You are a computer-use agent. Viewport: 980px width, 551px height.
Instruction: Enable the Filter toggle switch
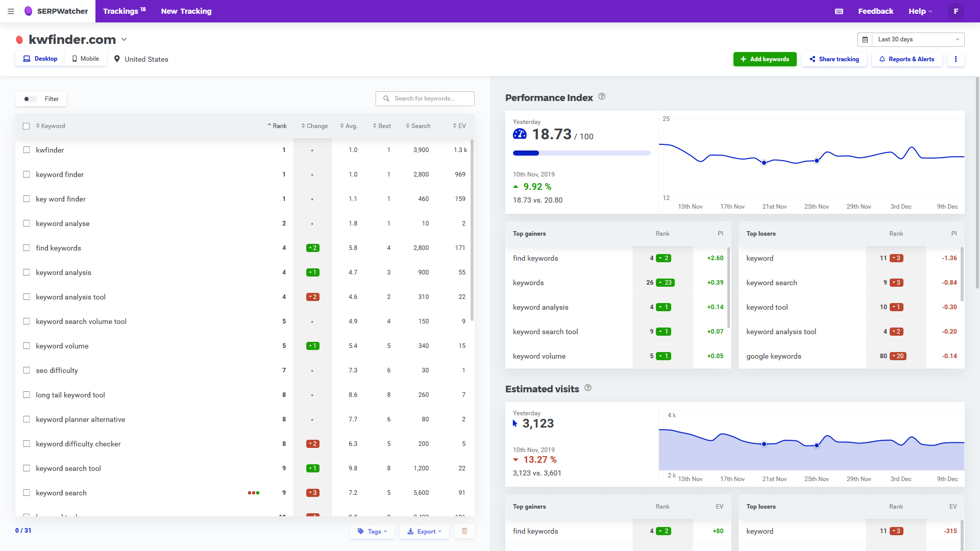pos(28,99)
